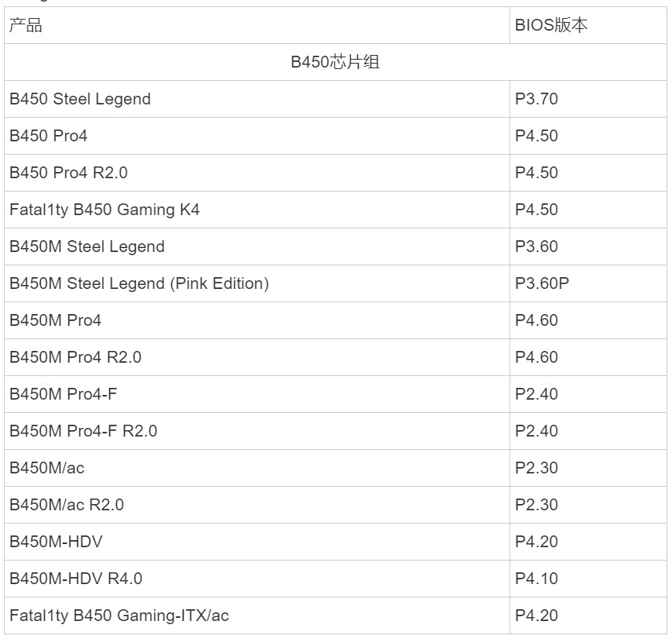Click P4.20 in the B450M-HDV row
672x643 pixels.
point(536,542)
